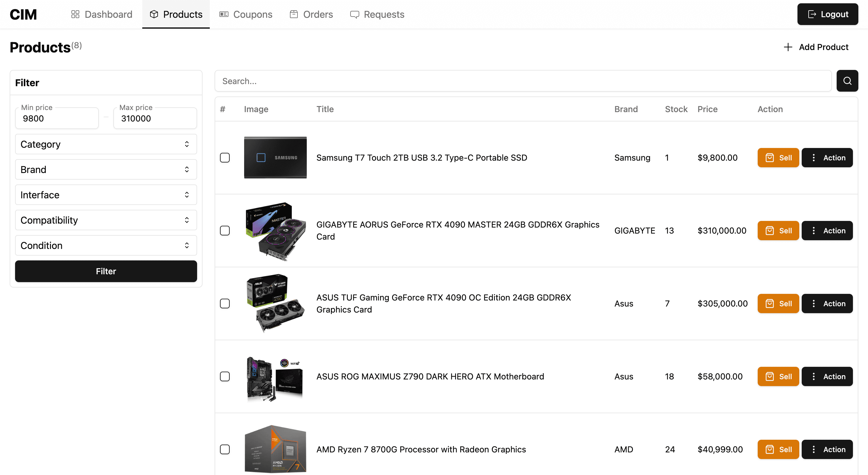This screenshot has height=475, width=868.
Task: Sell the GIGABYTE AORUS RTX 4090
Action: 778,231
